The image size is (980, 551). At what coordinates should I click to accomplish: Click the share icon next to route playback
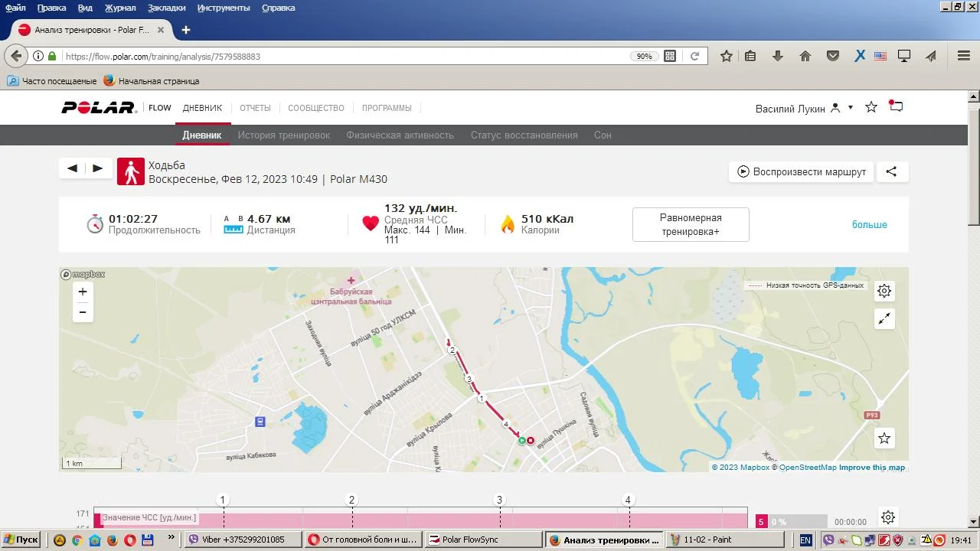pos(891,171)
